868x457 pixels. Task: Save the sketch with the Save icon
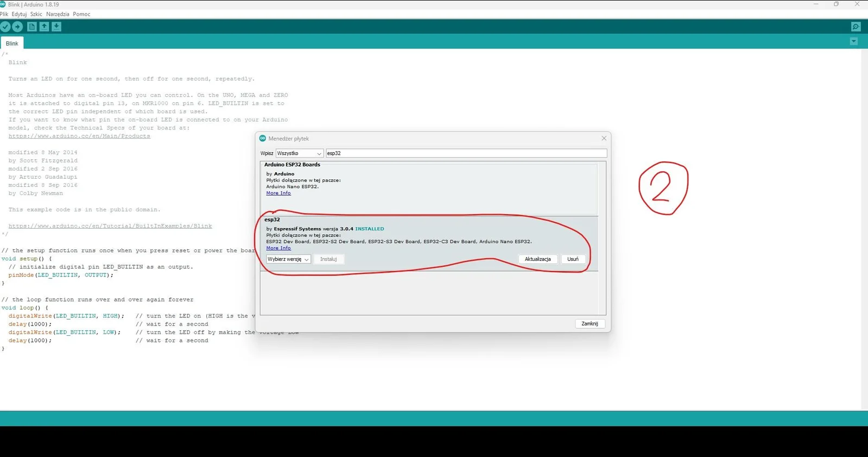[56, 27]
